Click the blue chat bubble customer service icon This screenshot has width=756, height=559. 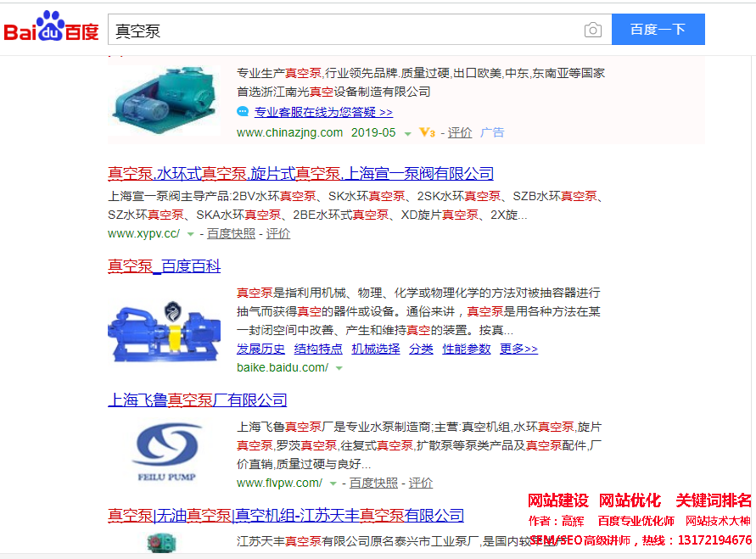(x=243, y=112)
